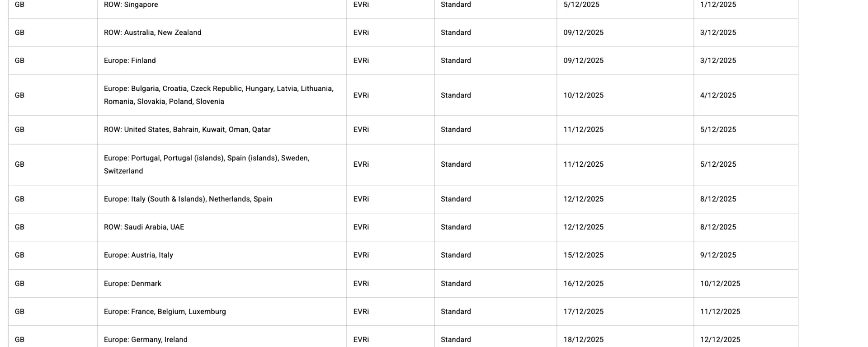The width and height of the screenshot is (868, 347).
Task: Click the 'Europe: Austria, Italy' cell
Action: point(138,255)
